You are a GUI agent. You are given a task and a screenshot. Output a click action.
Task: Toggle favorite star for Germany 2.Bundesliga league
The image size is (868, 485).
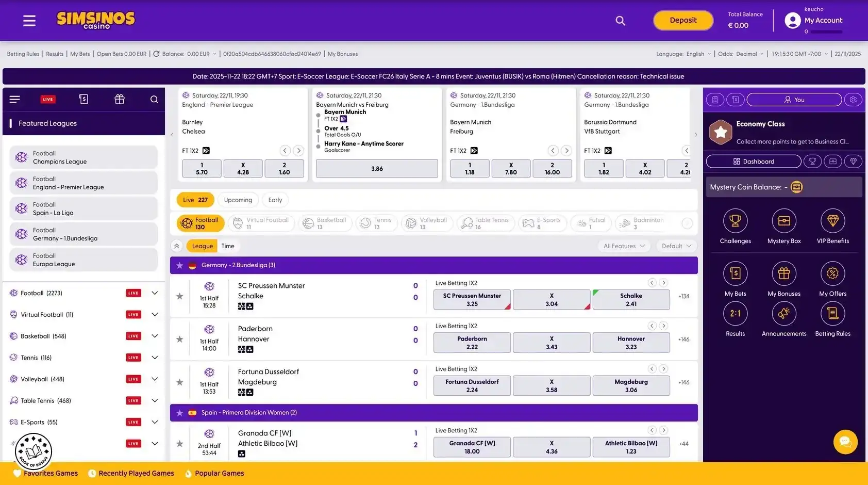pyautogui.click(x=179, y=265)
